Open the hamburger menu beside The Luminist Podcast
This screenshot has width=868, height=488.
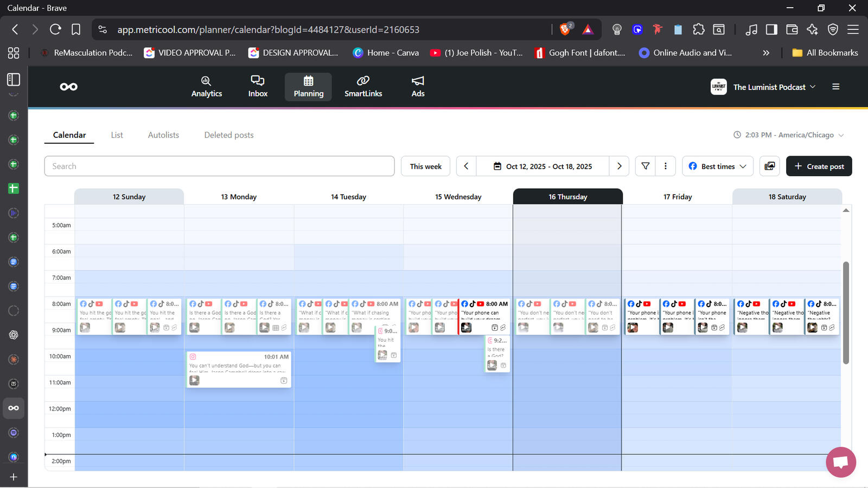pos(835,87)
